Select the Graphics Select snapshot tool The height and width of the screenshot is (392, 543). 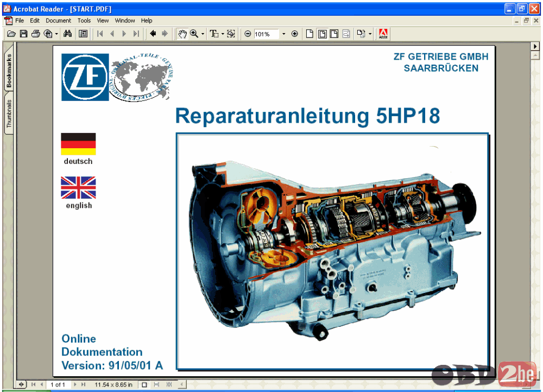click(x=231, y=34)
